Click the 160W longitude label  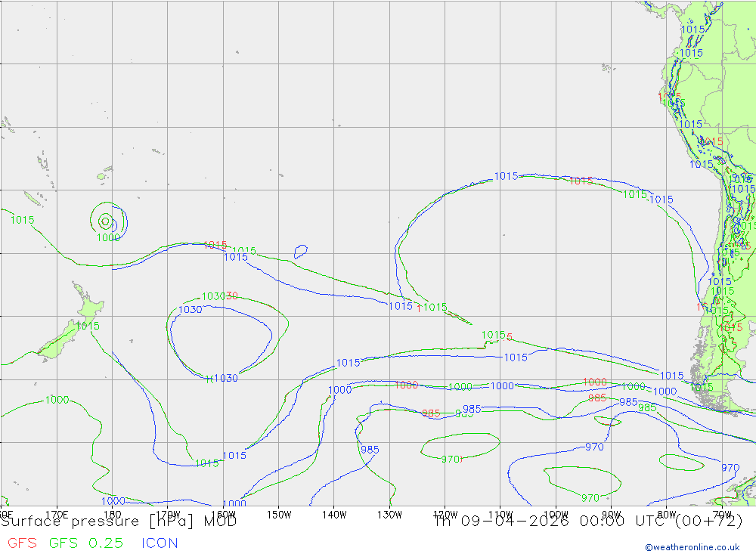pyautogui.click(x=223, y=515)
